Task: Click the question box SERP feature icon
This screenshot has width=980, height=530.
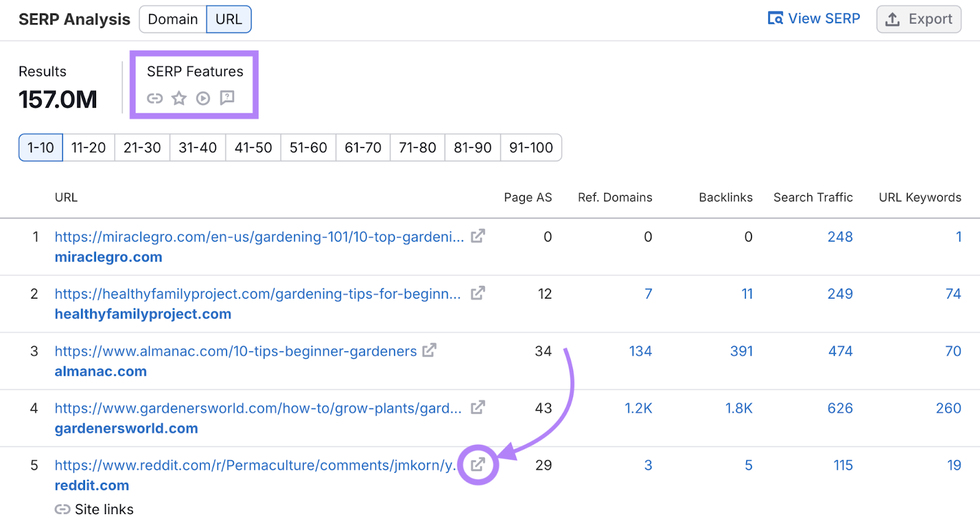Action: tap(227, 97)
